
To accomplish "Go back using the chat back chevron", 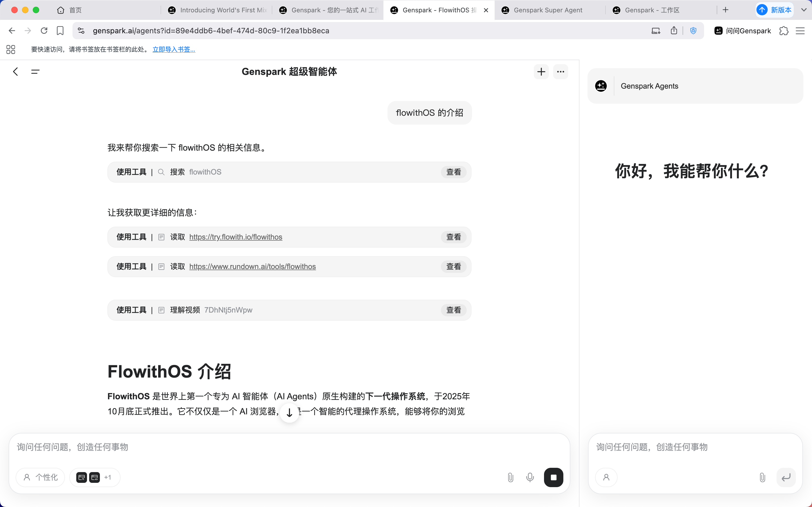I will click(15, 72).
